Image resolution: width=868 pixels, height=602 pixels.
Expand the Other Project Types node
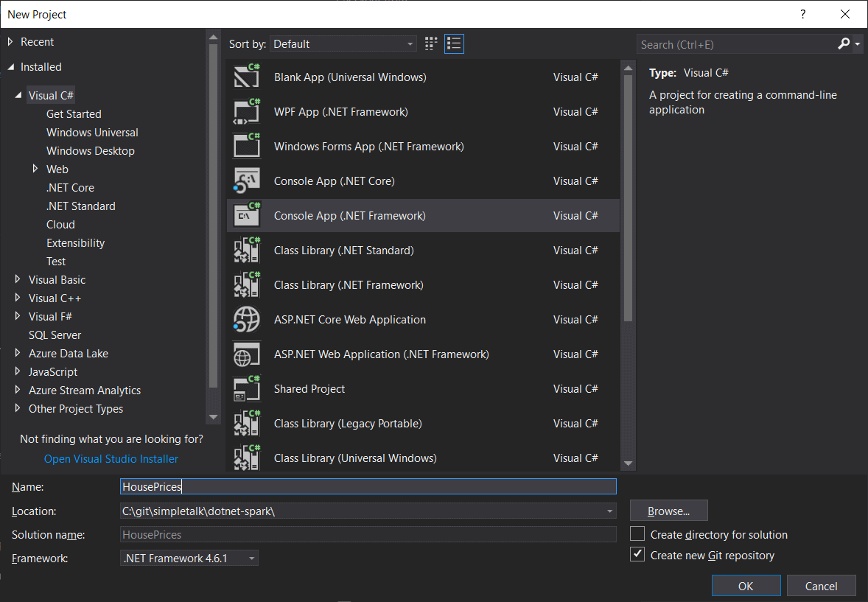18,408
